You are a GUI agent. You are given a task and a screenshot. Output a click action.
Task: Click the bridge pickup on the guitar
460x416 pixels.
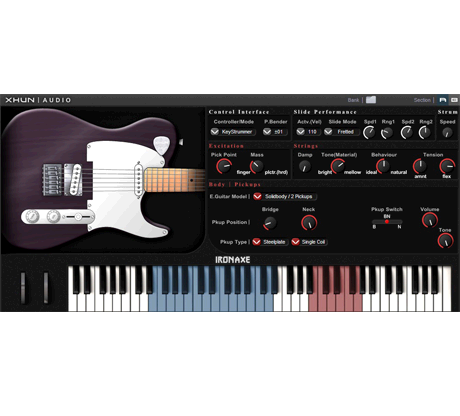click(x=74, y=179)
